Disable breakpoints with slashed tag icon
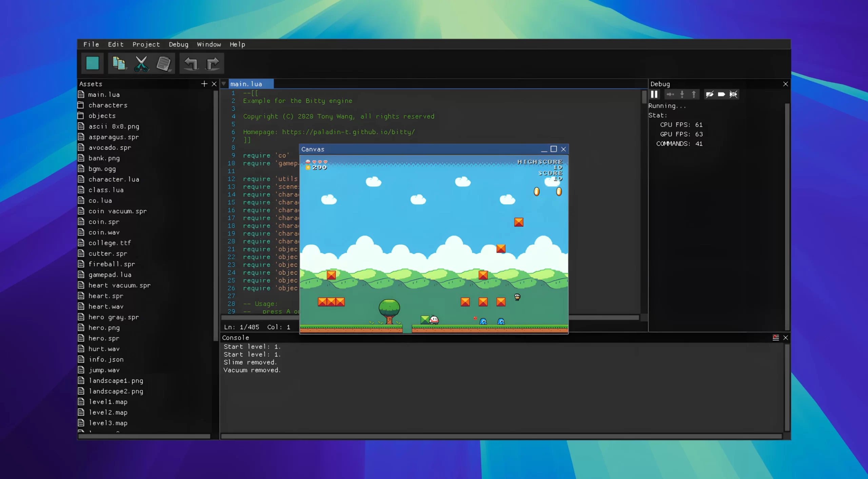Screen dimensions: 868x479 tap(710, 95)
